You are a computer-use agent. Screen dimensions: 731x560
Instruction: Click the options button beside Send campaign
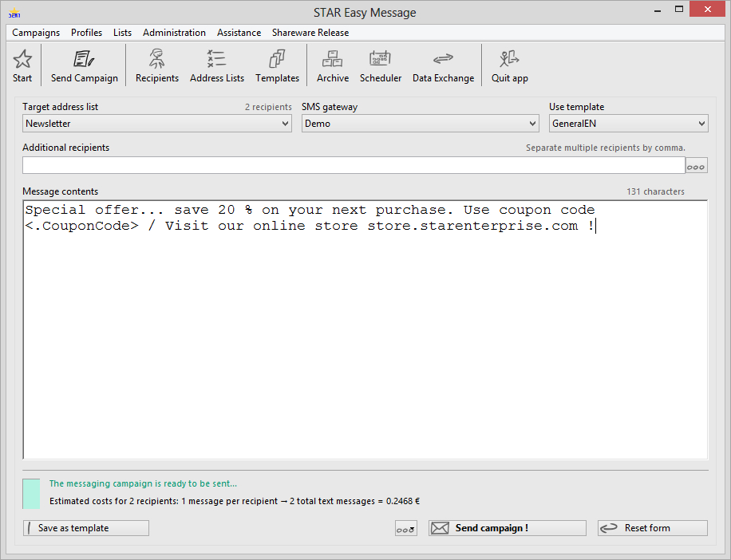[x=405, y=528]
